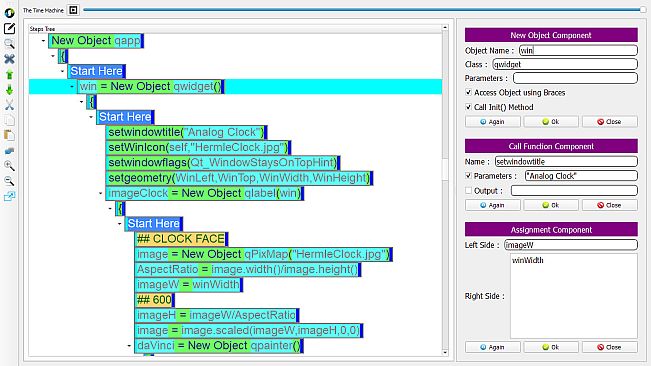This screenshot has width=651, height=366.
Task: Click Ok in New Object Component
Action: coord(551,122)
